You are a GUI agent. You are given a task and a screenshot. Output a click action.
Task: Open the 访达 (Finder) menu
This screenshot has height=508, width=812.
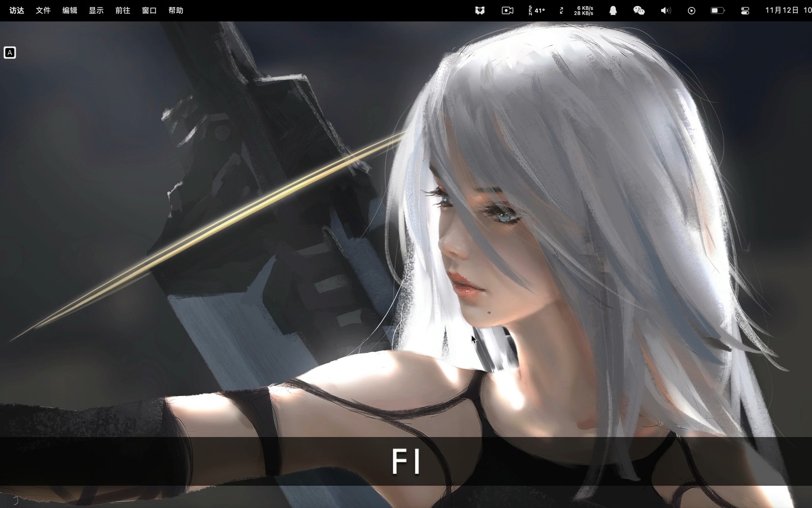17,10
